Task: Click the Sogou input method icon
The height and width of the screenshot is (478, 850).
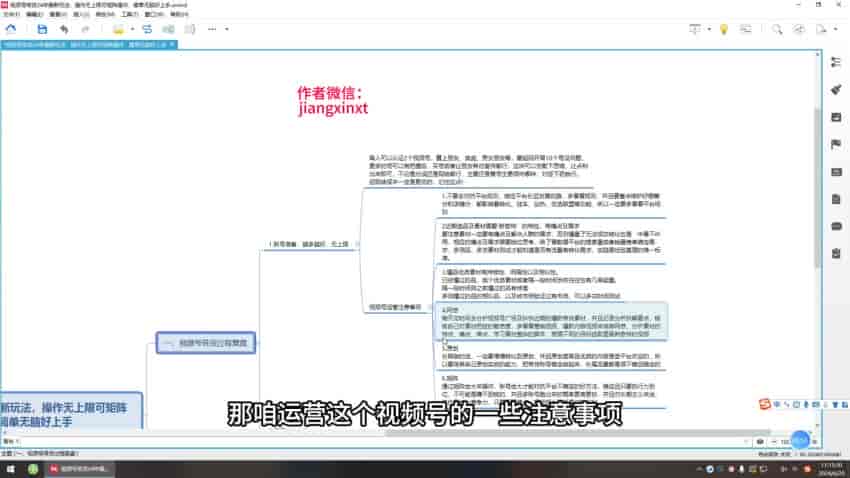Action: (x=765, y=404)
